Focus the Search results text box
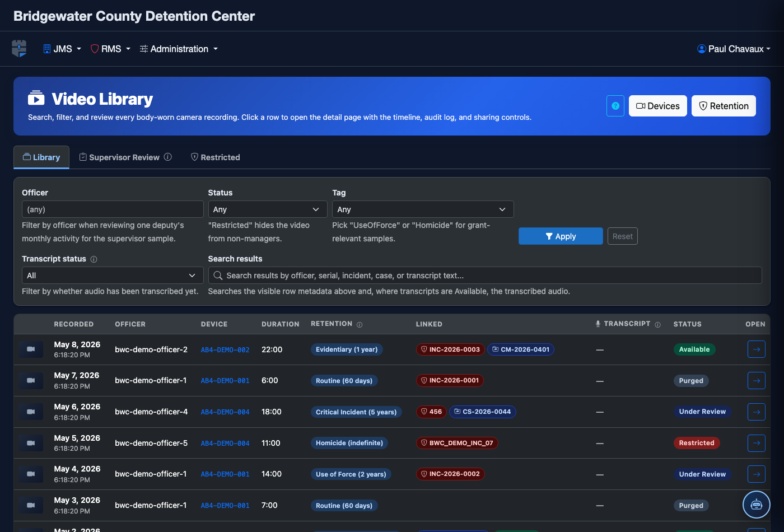 [485, 276]
